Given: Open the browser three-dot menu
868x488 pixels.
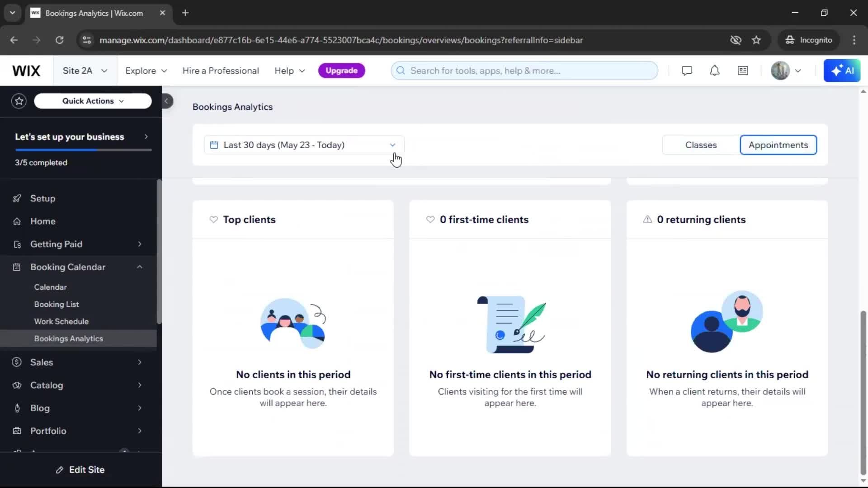Looking at the screenshot, I should click(x=854, y=40).
